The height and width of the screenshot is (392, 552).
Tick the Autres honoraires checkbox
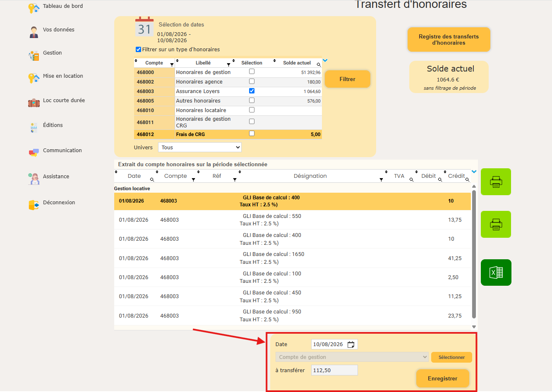click(x=252, y=100)
